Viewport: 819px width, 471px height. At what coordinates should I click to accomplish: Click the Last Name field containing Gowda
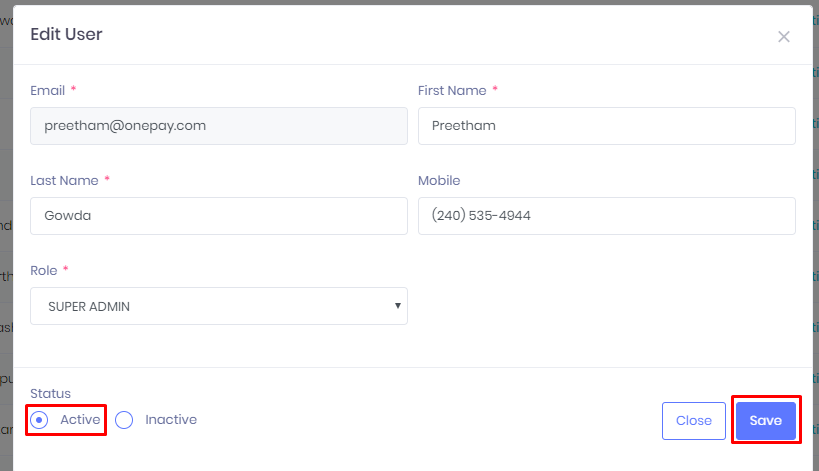point(218,216)
